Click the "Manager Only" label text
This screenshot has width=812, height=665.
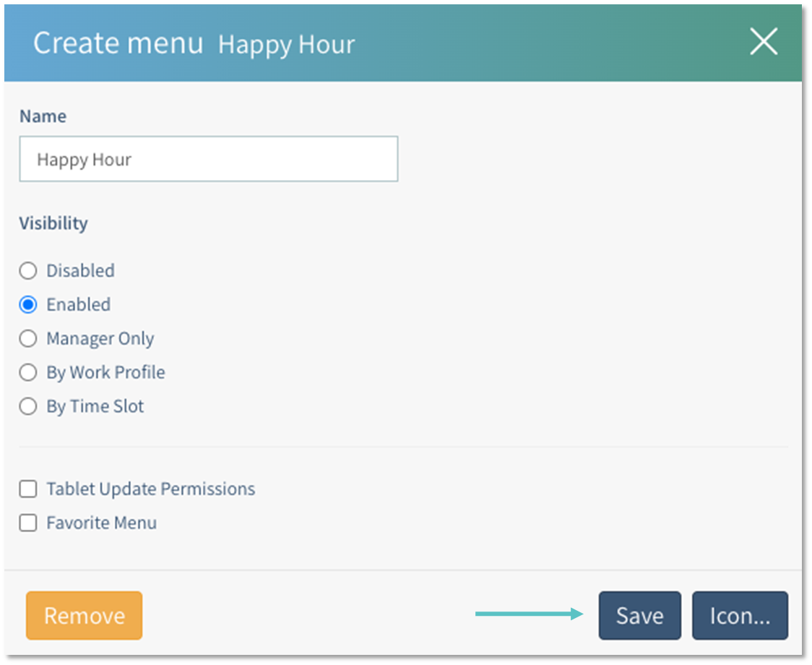(x=100, y=338)
